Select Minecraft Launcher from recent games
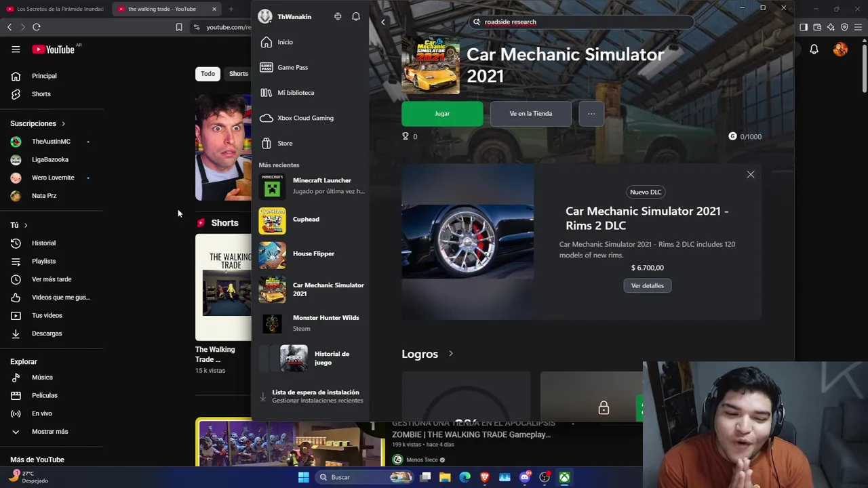868x488 pixels. [x=311, y=186]
